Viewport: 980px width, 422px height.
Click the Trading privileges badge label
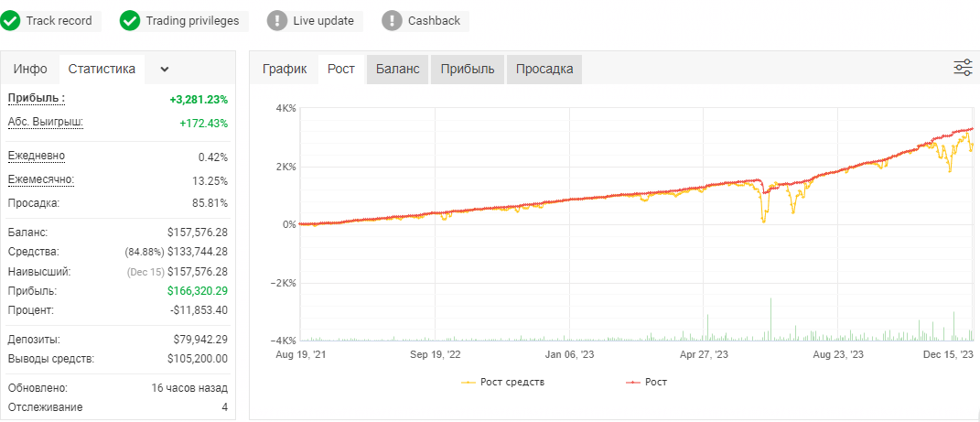click(x=192, y=21)
